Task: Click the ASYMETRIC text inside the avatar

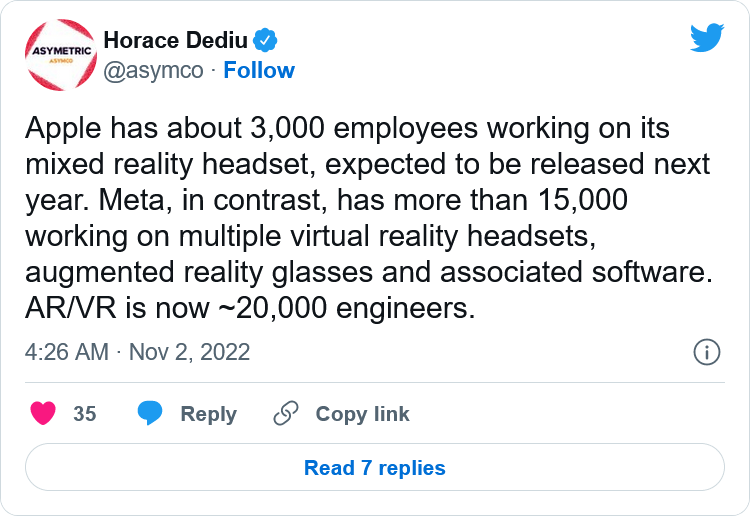Action: 61,51
